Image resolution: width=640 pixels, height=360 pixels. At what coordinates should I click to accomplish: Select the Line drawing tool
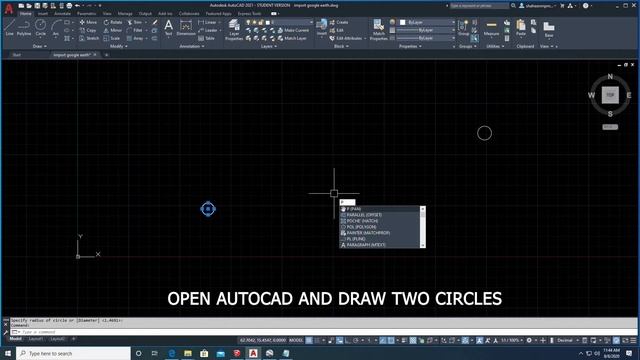coord(9,27)
